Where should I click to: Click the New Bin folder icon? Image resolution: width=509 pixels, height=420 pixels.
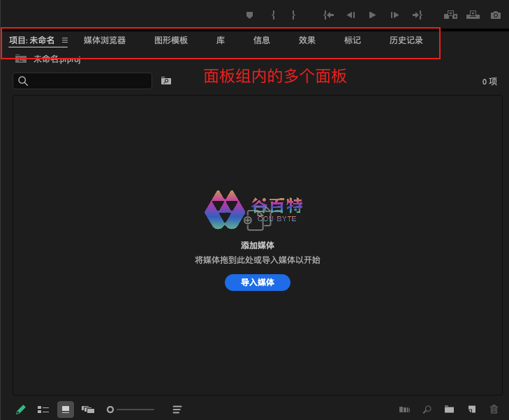[x=449, y=410]
